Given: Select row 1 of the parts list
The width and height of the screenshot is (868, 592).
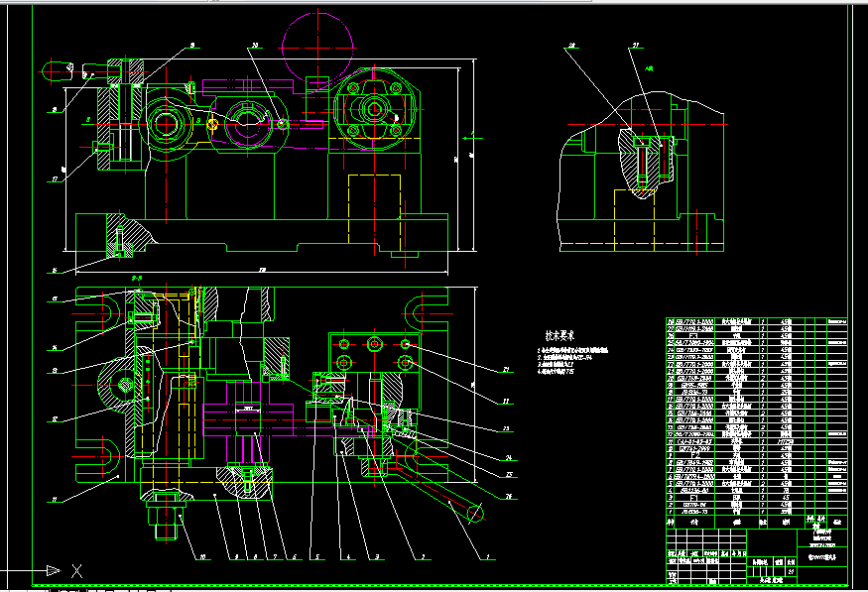Looking at the screenshot, I should point(756,512).
